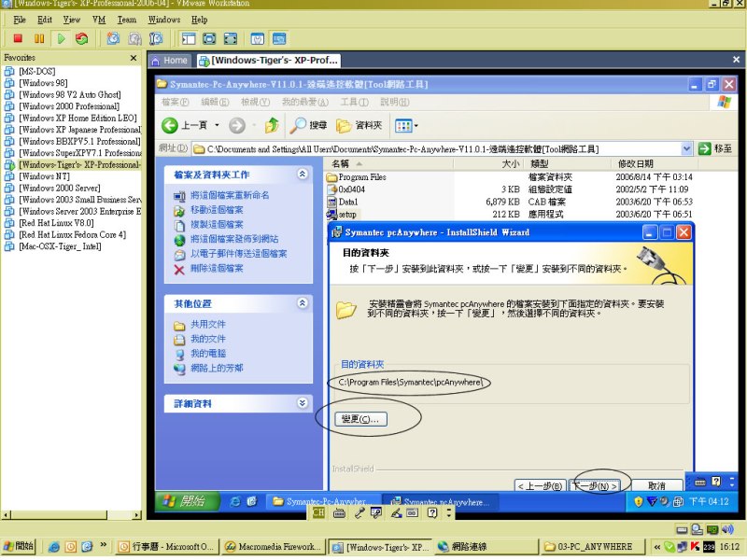Open the Back button history dropdown arrow
This screenshot has width=747, height=560.
point(217,125)
